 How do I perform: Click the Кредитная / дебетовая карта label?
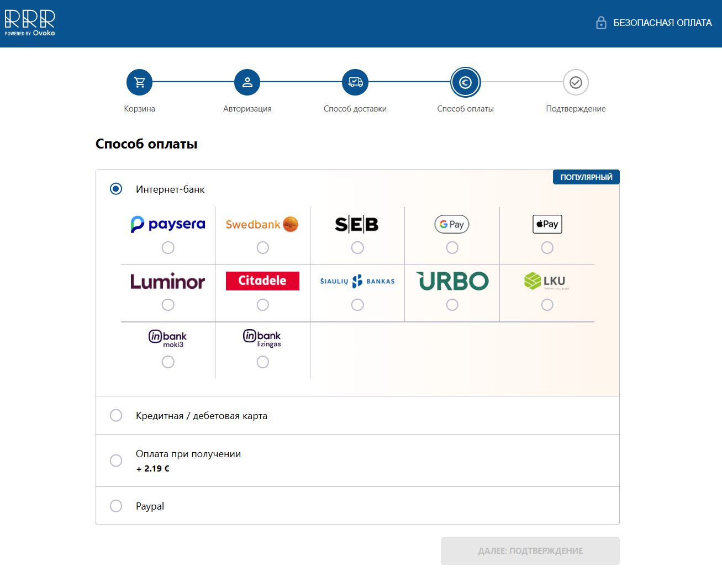[x=202, y=416]
